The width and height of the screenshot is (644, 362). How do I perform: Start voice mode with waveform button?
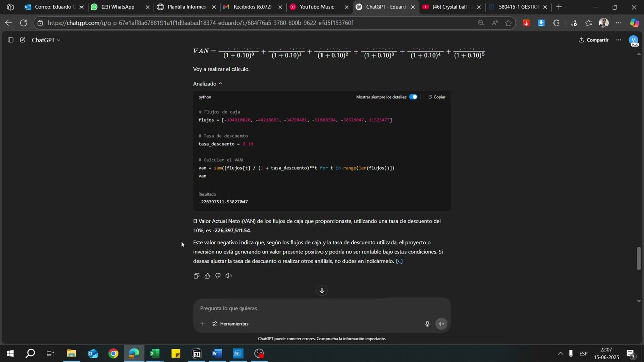click(x=441, y=324)
